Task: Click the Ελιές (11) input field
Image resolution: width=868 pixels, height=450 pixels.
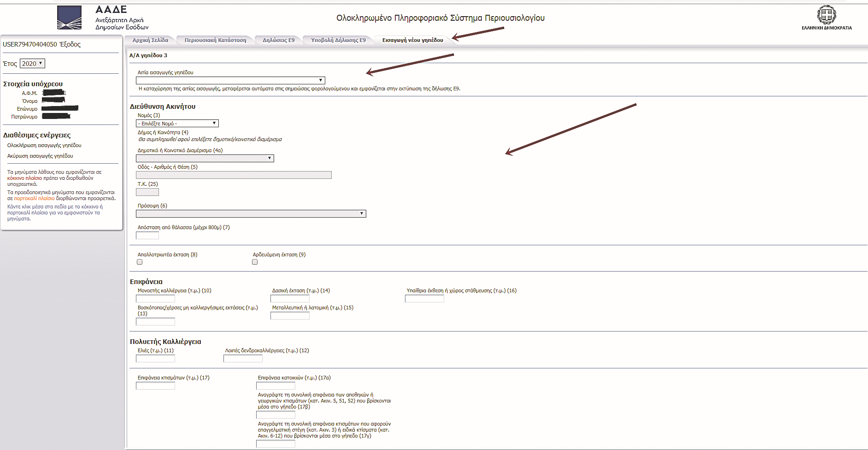Action: pos(155,359)
